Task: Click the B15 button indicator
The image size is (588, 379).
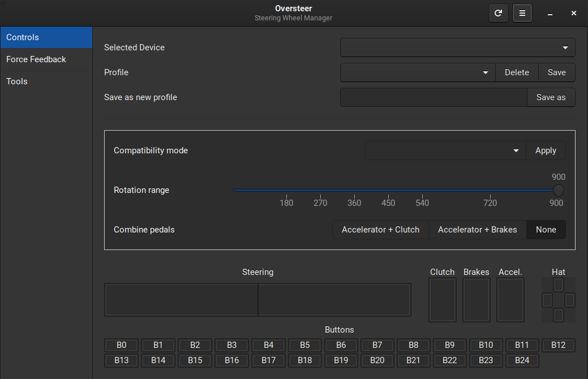Action: (195, 361)
